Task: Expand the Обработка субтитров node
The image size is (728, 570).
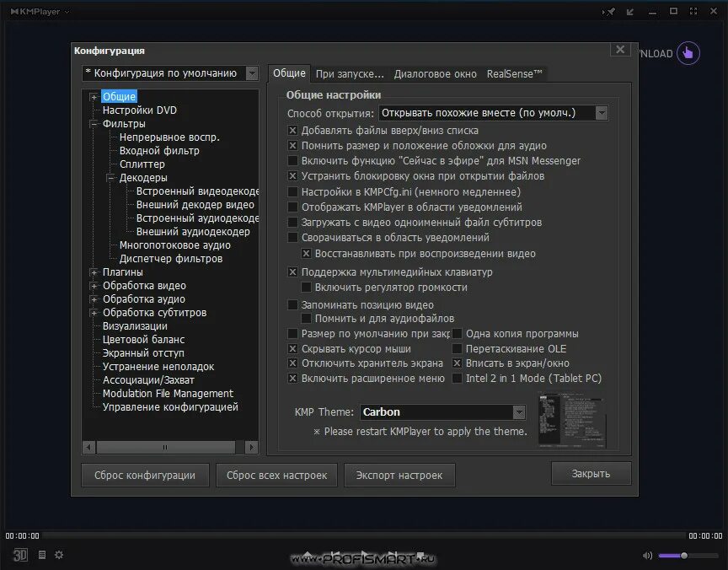Action: (x=94, y=313)
